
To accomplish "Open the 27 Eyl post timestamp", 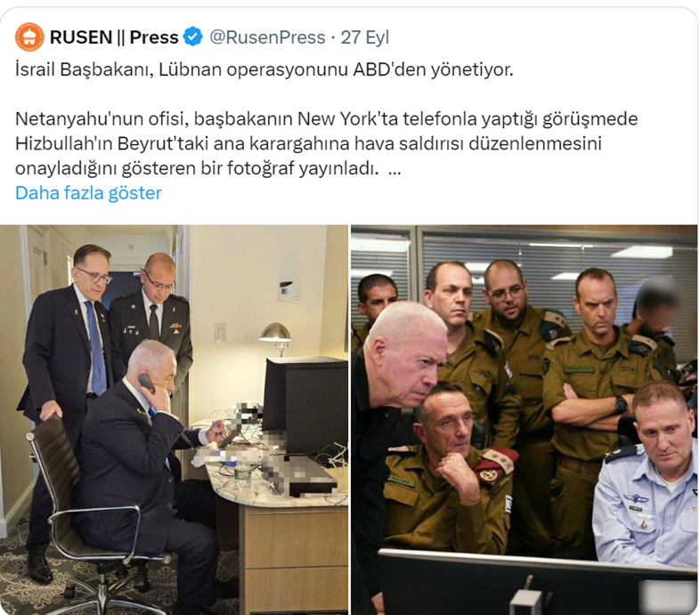I will (365, 37).
